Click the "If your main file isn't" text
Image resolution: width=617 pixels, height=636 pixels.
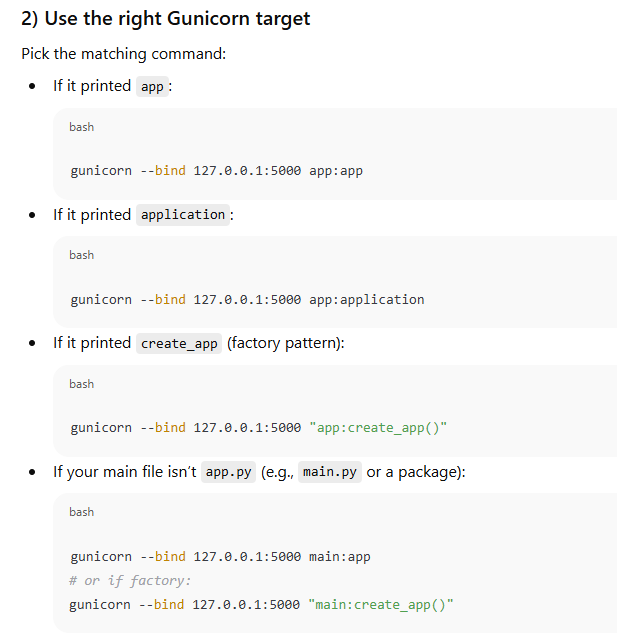[124, 472]
